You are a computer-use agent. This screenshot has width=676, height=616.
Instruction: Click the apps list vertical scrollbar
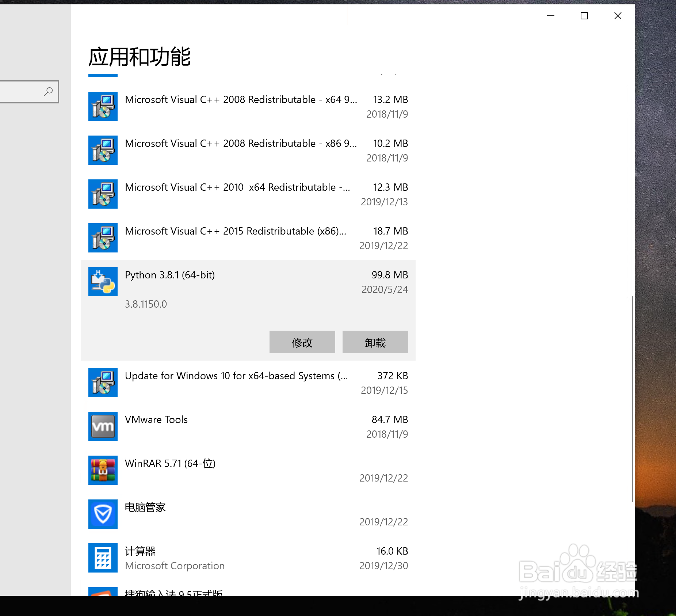coord(633,398)
